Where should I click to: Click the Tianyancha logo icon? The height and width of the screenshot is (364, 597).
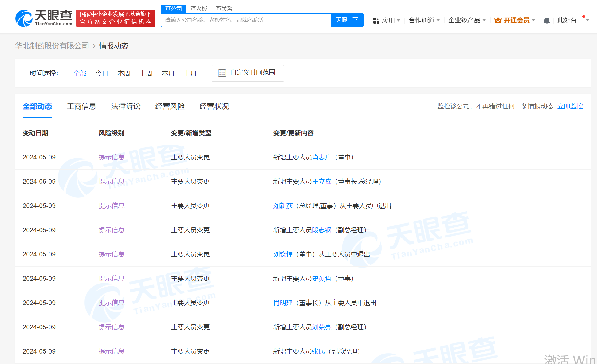click(x=23, y=18)
